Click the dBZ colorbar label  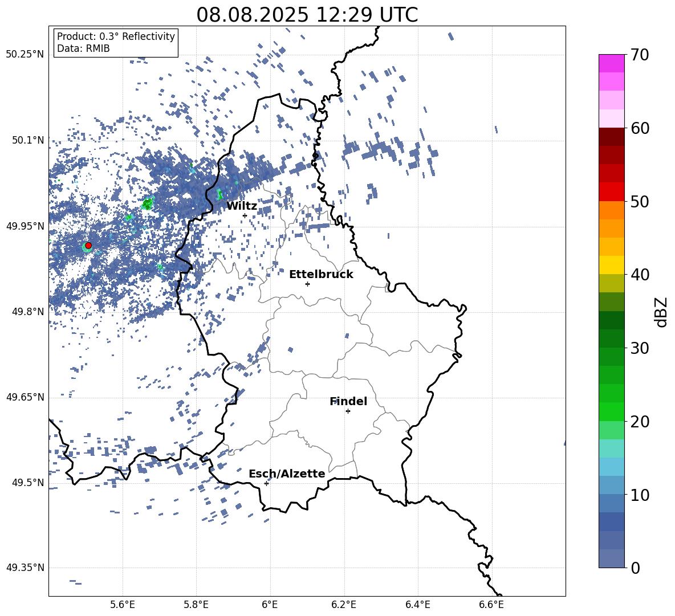click(662, 312)
